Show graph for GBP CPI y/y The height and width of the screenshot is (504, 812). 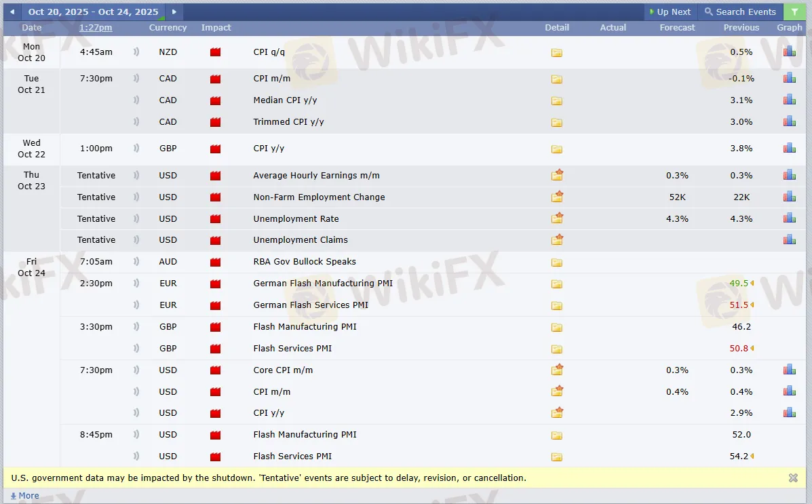click(x=789, y=148)
